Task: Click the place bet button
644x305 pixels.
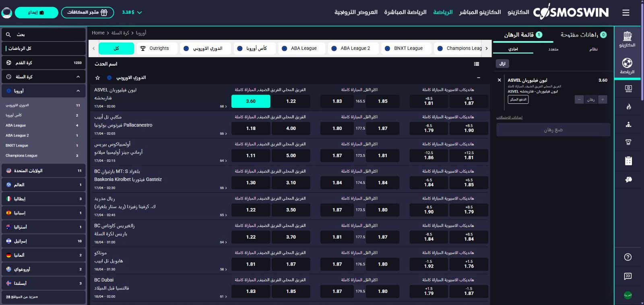Action: (x=553, y=130)
